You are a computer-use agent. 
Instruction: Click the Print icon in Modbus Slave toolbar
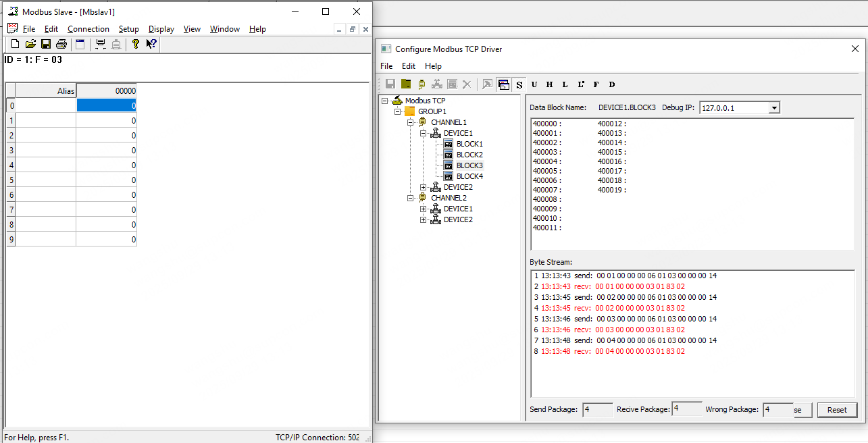coord(61,44)
